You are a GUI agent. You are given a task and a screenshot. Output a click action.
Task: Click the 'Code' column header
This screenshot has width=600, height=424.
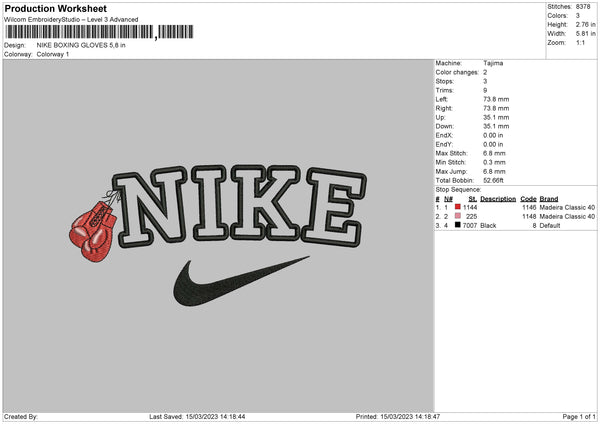click(528, 199)
